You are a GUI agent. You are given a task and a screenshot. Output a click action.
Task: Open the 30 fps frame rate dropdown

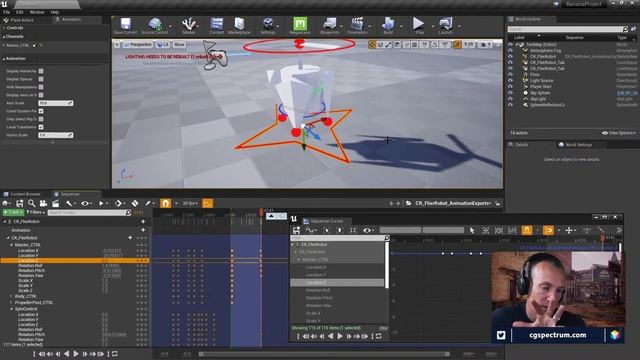pos(191,203)
